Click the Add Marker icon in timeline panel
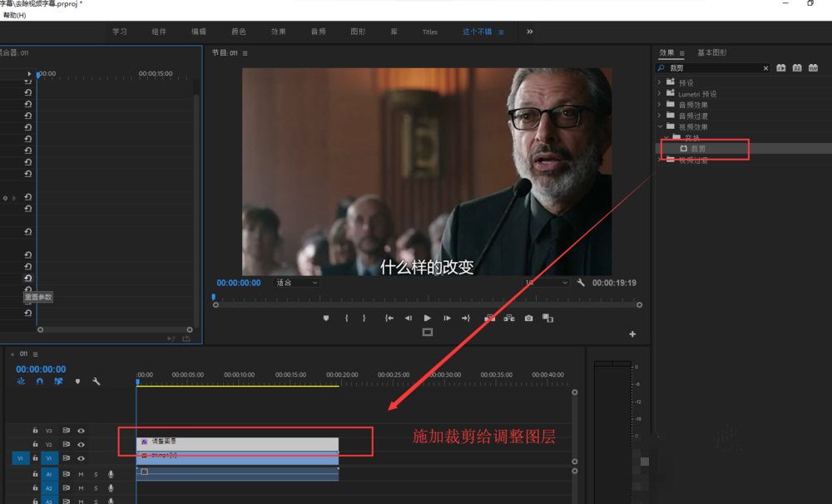This screenshot has width=832, height=504. click(78, 381)
